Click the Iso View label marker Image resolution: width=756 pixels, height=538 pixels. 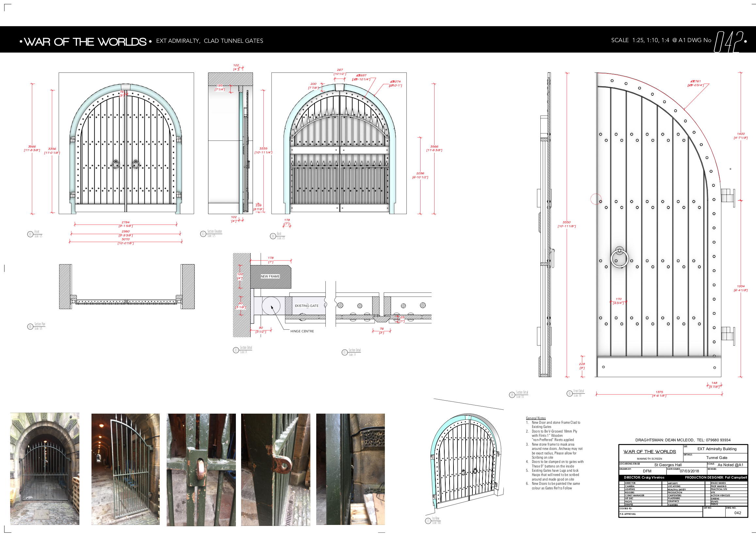pos(428,520)
